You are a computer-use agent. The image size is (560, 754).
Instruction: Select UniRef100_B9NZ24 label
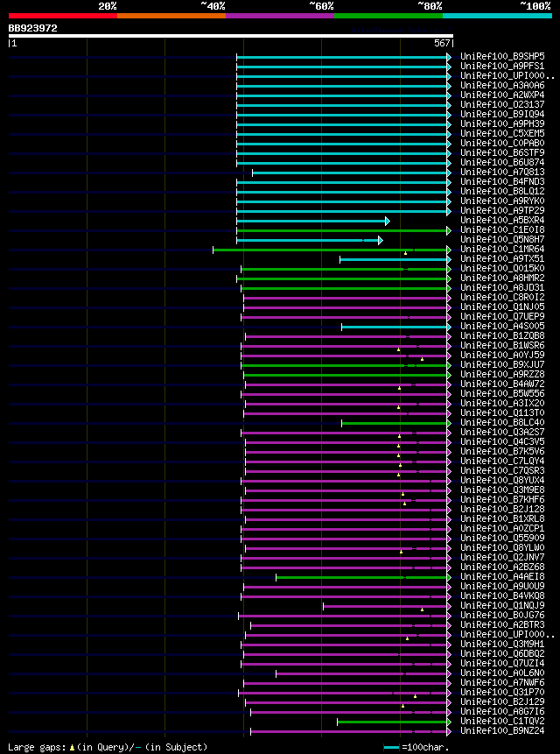click(502, 731)
